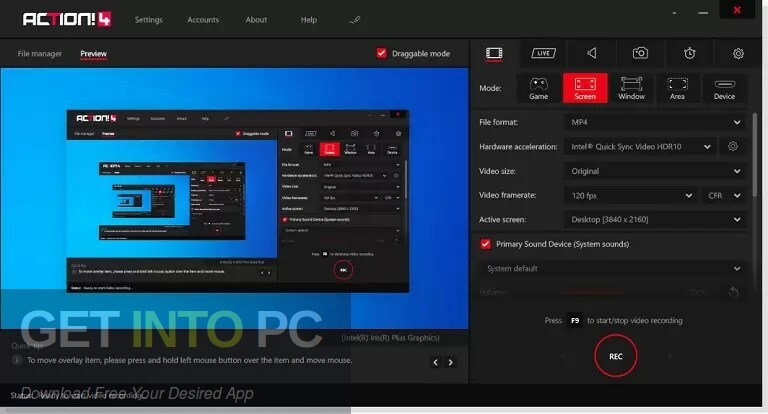Image resolution: width=768 pixels, height=414 pixels.
Task: Click the pen icon in top menu
Action: point(355,20)
